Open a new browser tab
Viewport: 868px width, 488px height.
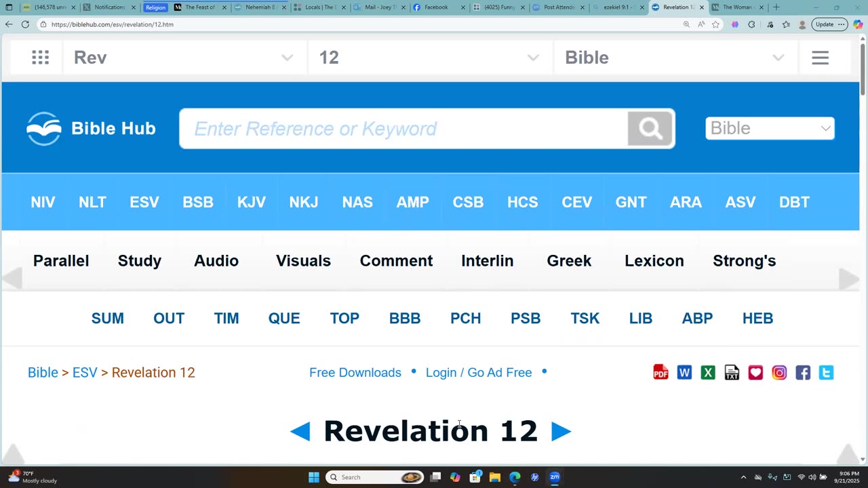click(x=776, y=7)
